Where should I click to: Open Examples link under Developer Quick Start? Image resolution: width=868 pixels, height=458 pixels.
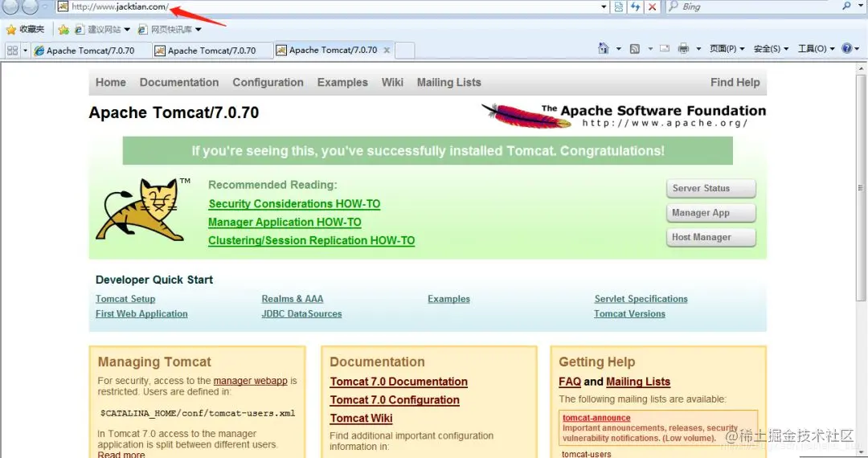pyautogui.click(x=448, y=299)
